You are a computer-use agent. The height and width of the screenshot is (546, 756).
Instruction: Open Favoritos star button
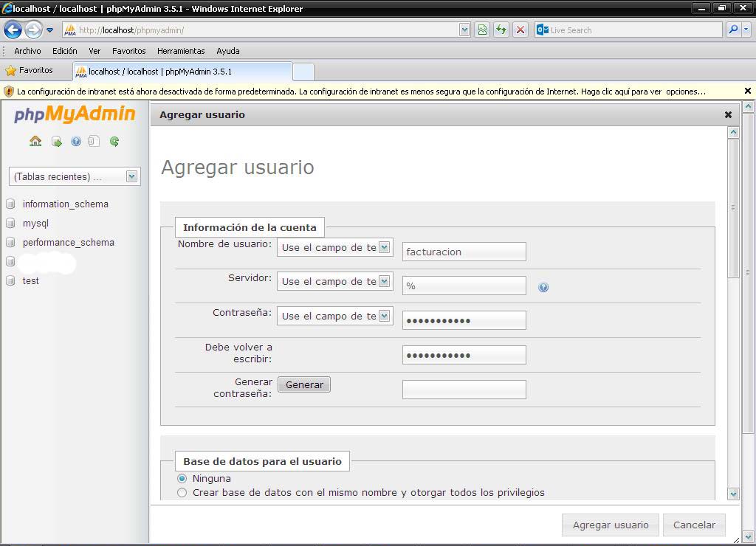click(29, 70)
